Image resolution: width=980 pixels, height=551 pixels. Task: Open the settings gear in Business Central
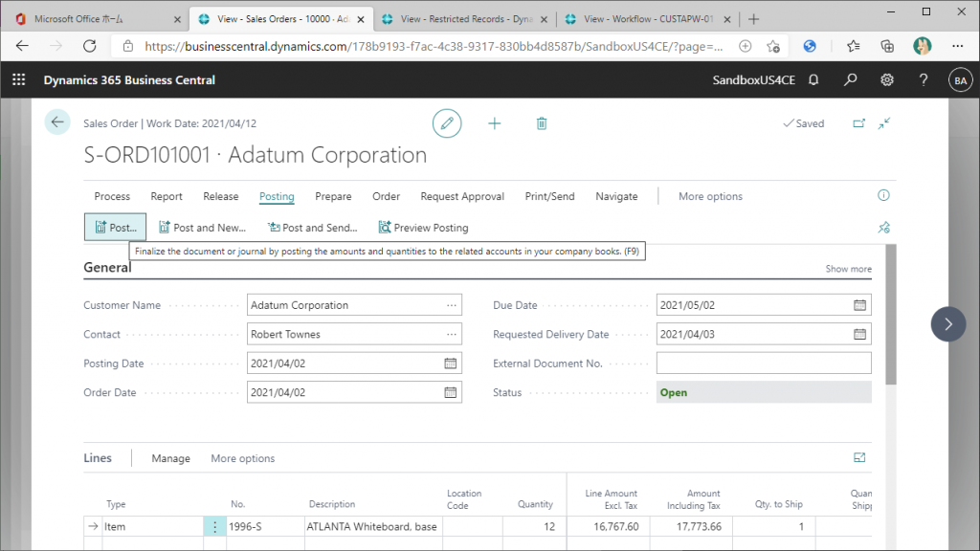(x=887, y=80)
